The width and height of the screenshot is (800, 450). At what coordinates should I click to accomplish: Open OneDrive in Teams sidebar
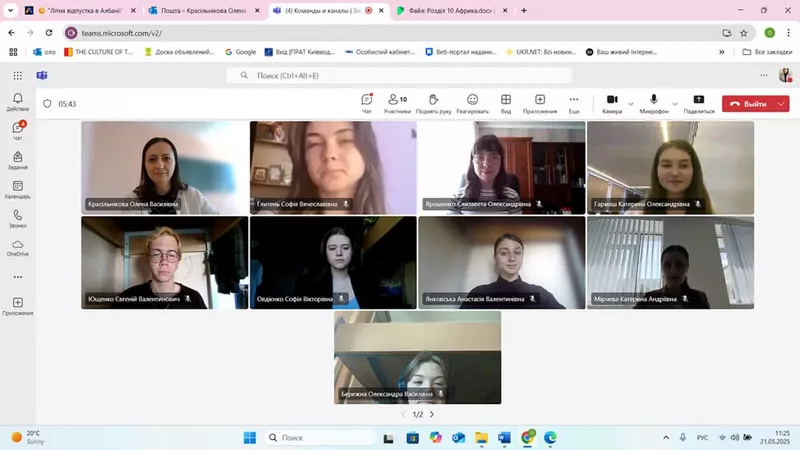(x=17, y=247)
